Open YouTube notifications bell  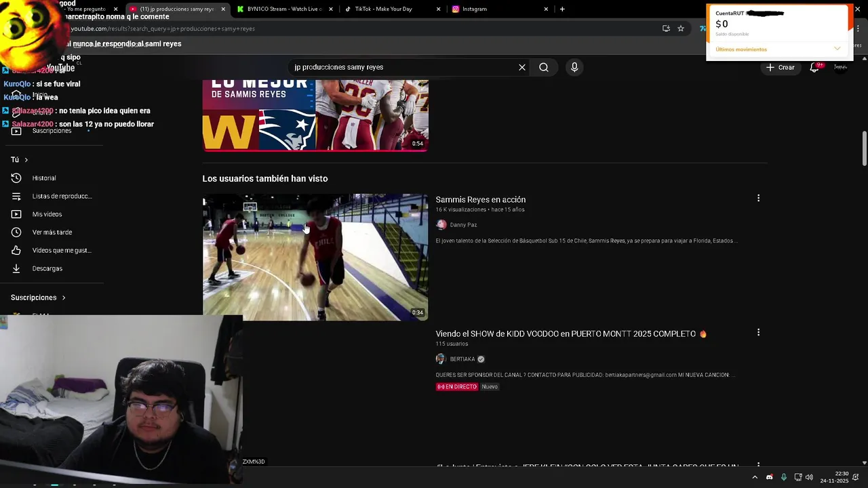point(815,67)
